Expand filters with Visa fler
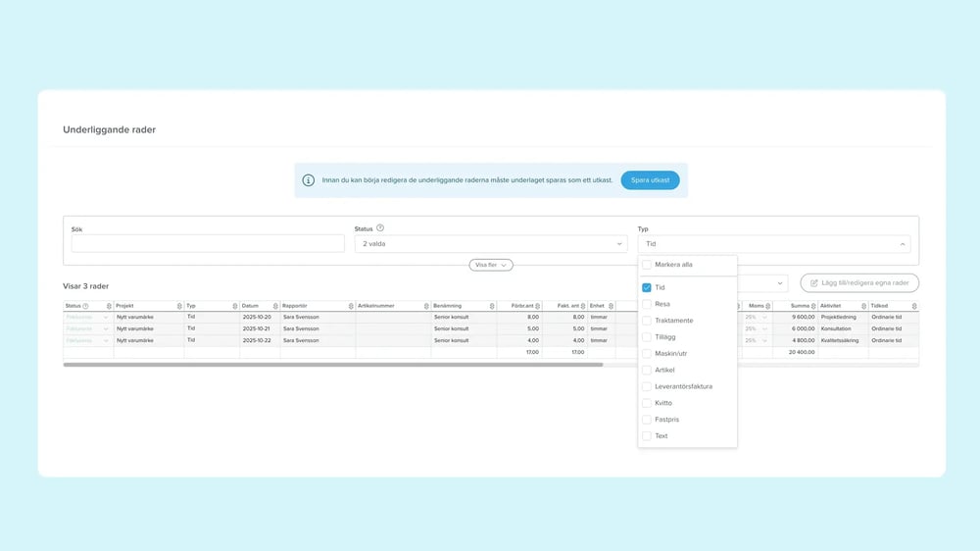Image resolution: width=980 pixels, height=551 pixels. point(490,265)
